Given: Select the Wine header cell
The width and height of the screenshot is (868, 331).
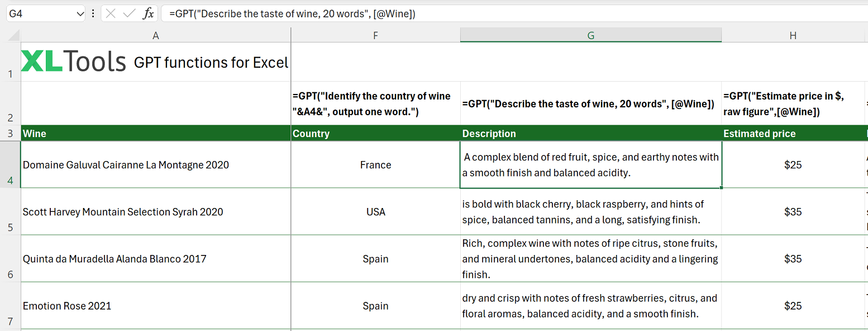Looking at the screenshot, I should pyautogui.click(x=155, y=133).
